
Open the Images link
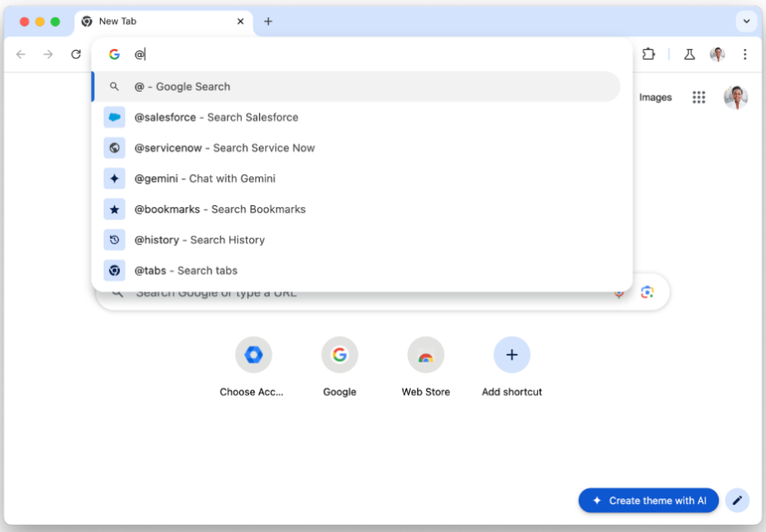click(x=655, y=97)
